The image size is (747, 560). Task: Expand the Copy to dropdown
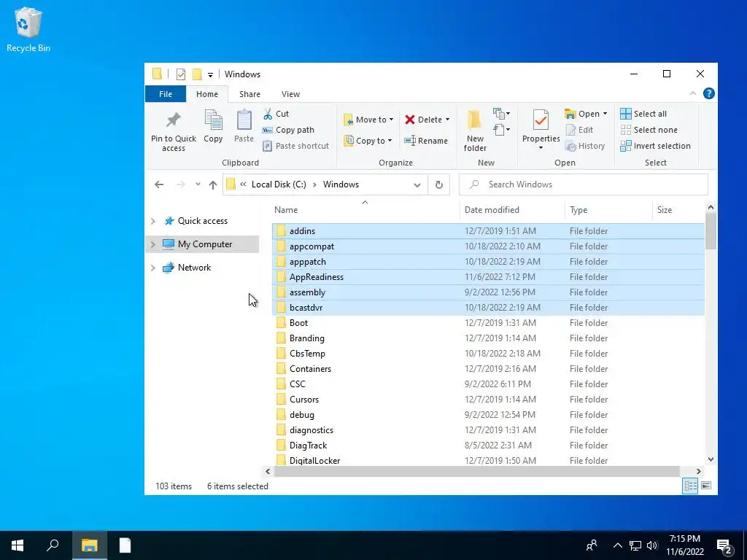pos(390,141)
